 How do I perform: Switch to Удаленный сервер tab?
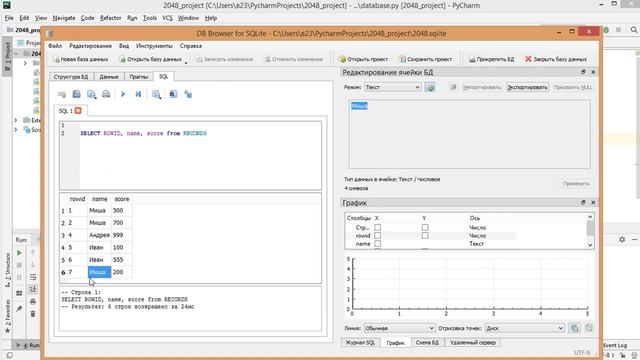click(x=473, y=342)
